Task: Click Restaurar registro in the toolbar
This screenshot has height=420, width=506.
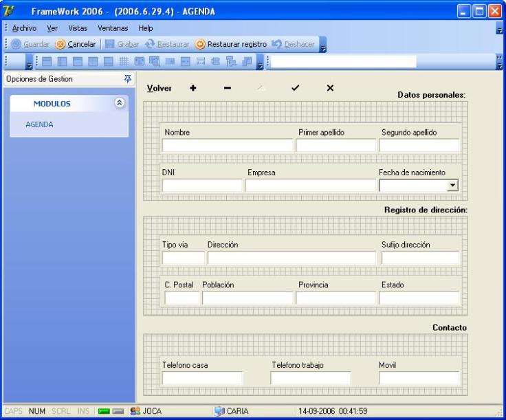Action: (x=231, y=44)
